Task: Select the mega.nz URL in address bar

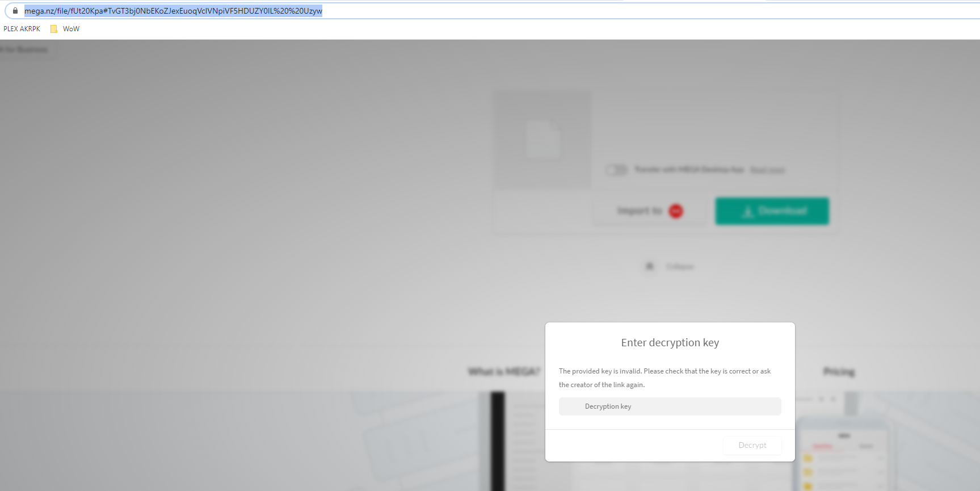Action: pos(173,11)
